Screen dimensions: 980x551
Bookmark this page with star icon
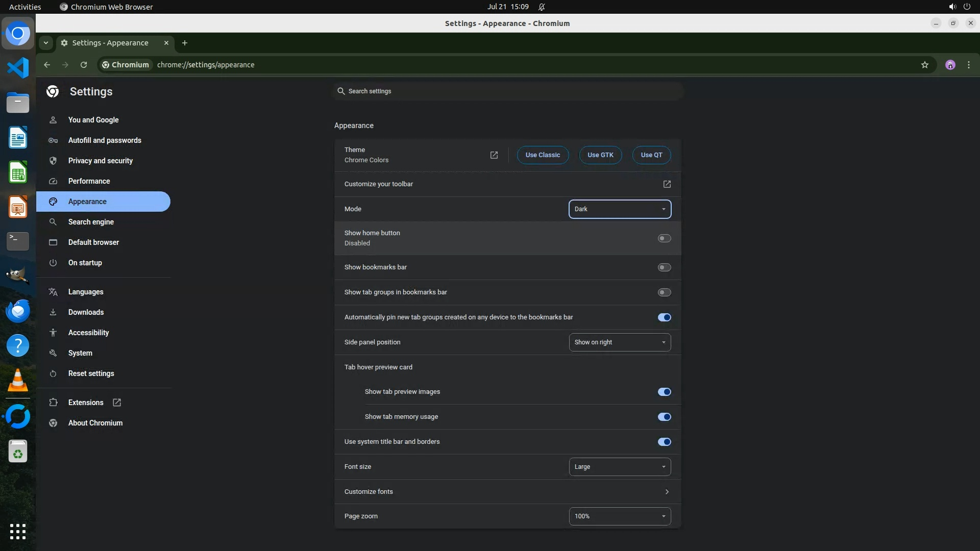(924, 65)
